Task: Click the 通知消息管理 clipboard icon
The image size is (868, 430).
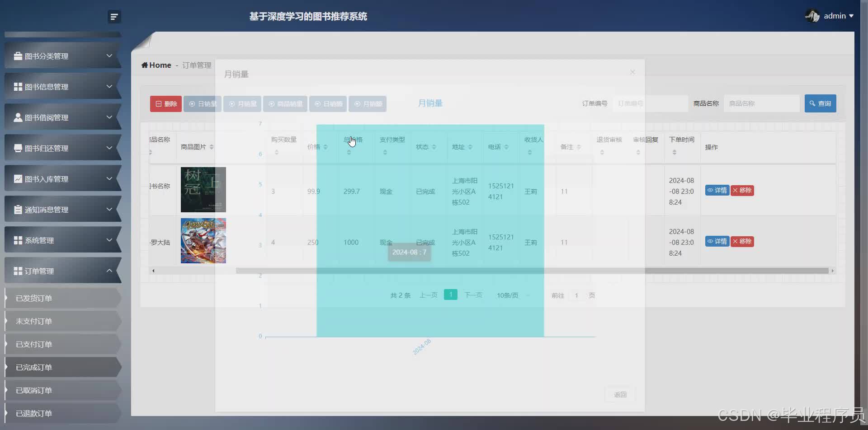Action: click(18, 210)
